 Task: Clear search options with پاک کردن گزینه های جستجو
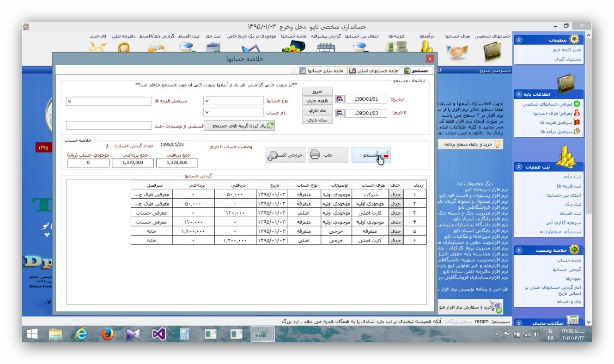click(239, 126)
